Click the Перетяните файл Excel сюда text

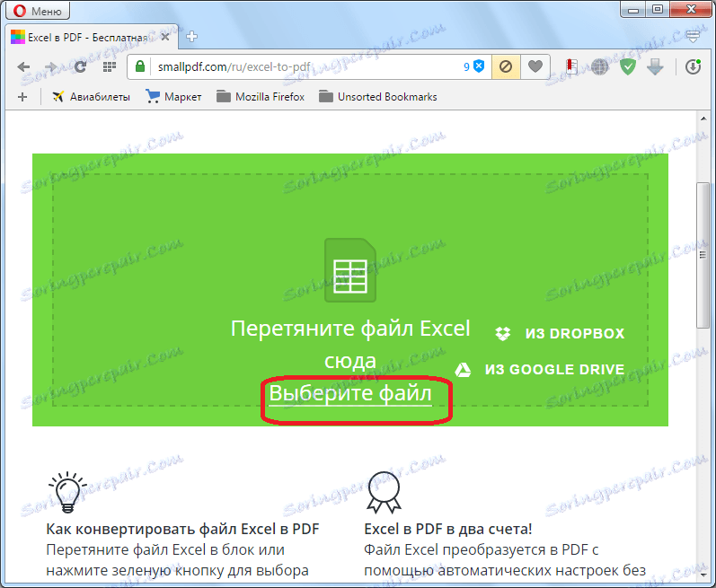click(350, 345)
